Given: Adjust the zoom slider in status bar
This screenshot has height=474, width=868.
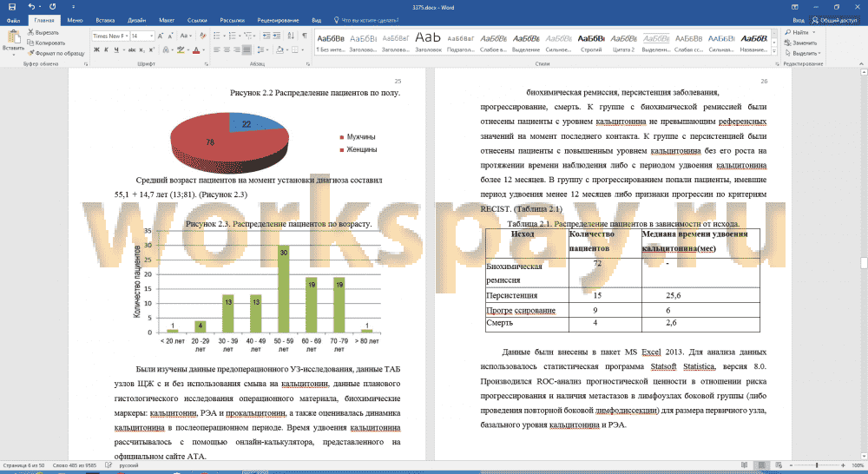Looking at the screenshot, I should (x=817, y=465).
